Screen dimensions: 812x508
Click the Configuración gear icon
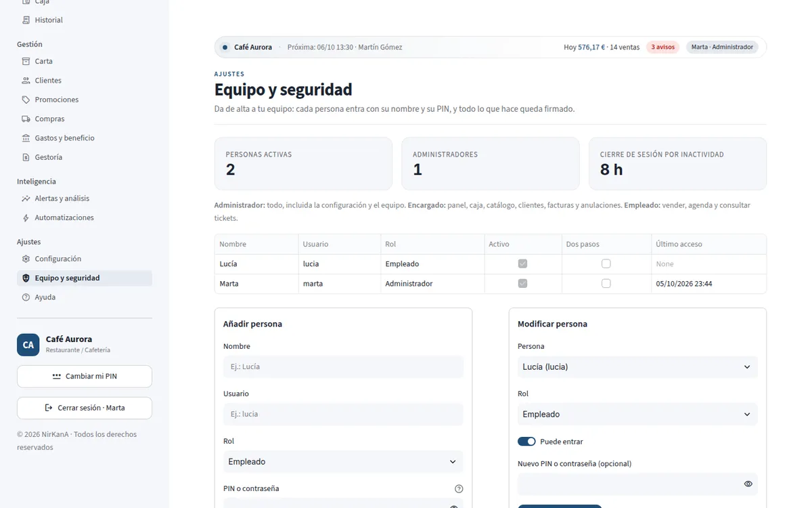pyautogui.click(x=26, y=259)
